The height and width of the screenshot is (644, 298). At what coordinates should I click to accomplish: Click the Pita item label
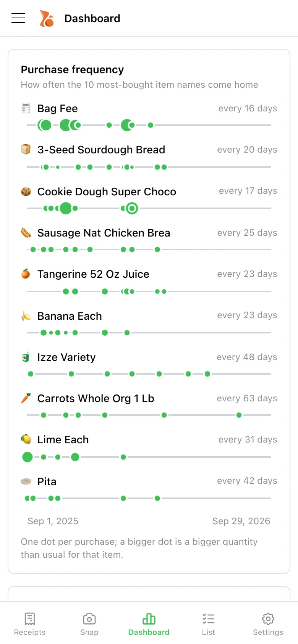[x=47, y=481]
